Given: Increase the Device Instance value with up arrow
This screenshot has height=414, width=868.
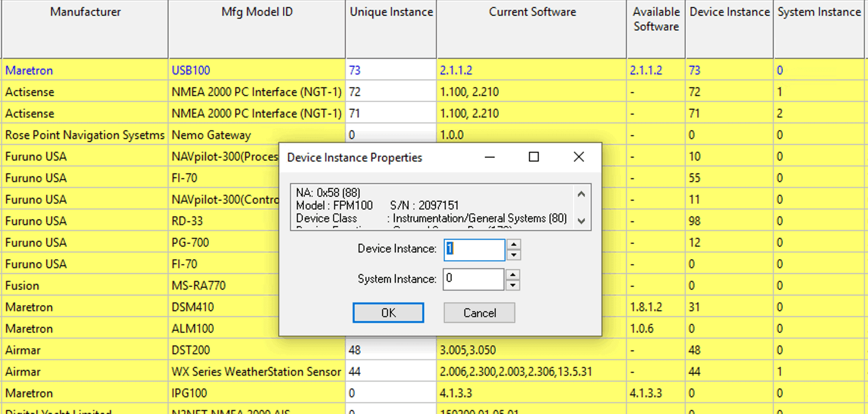Looking at the screenshot, I should [x=513, y=245].
